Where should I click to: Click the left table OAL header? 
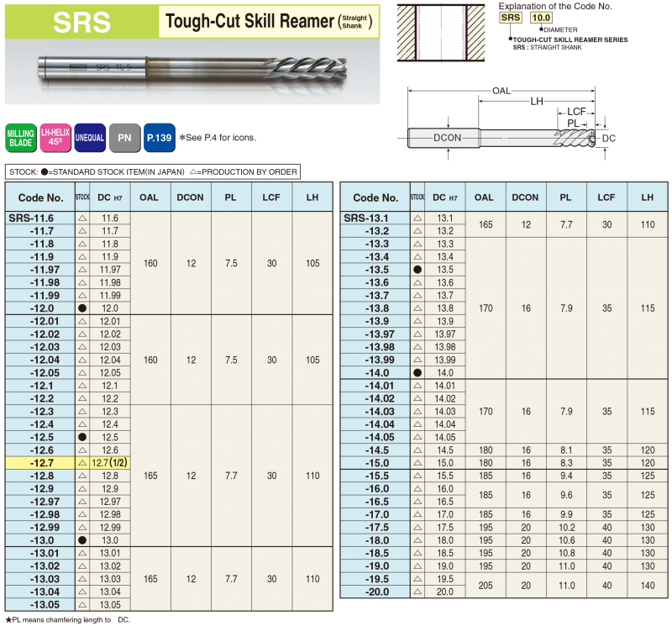(150, 197)
